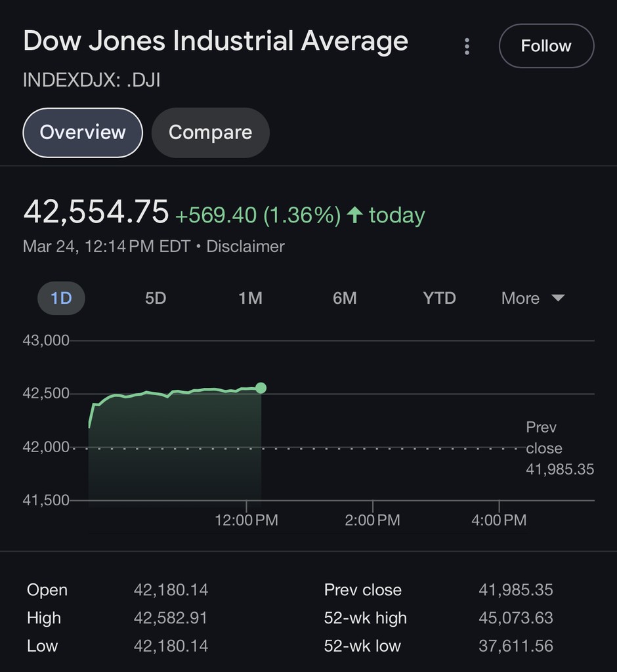Open the three-dot more options menu
This screenshot has height=672, width=617.
[467, 47]
